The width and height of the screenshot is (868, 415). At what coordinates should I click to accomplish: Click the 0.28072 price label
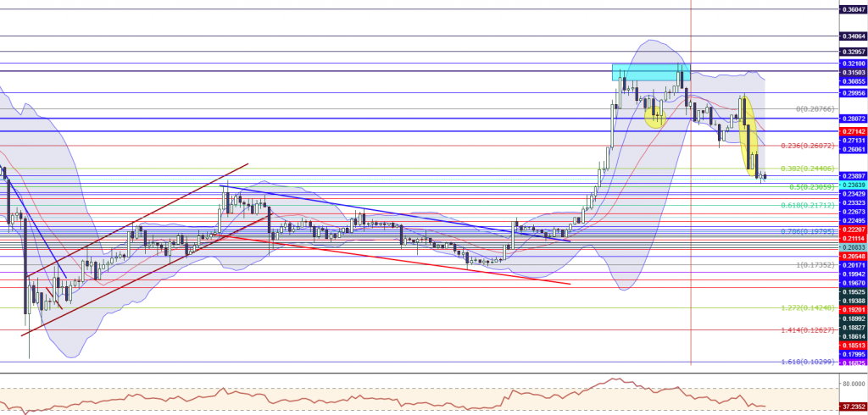[854, 119]
